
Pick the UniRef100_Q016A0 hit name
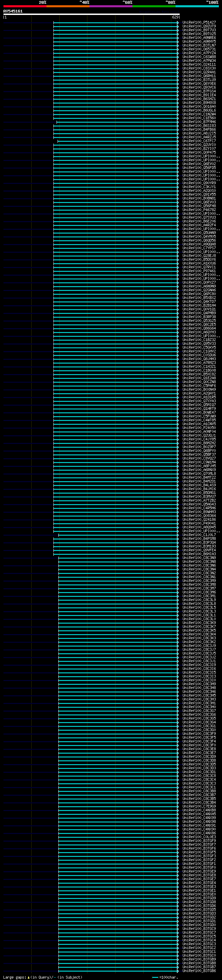pos(199,106)
